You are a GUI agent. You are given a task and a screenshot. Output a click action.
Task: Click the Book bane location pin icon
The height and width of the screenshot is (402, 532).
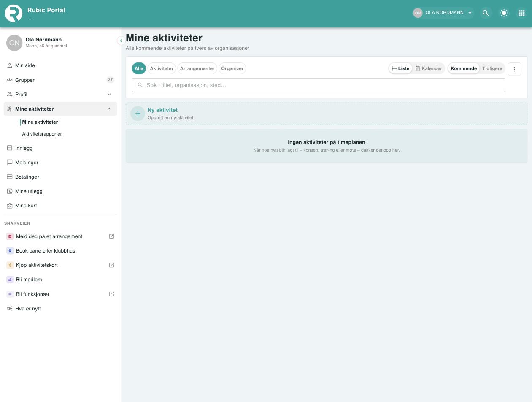click(10, 251)
